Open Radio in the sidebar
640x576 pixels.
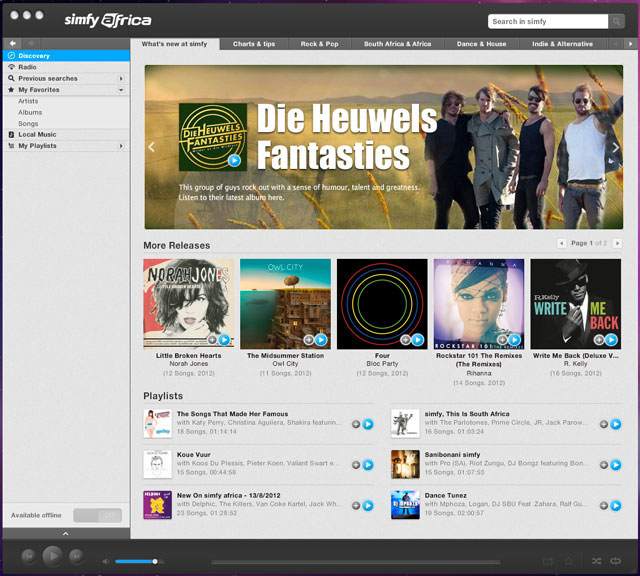[28, 67]
